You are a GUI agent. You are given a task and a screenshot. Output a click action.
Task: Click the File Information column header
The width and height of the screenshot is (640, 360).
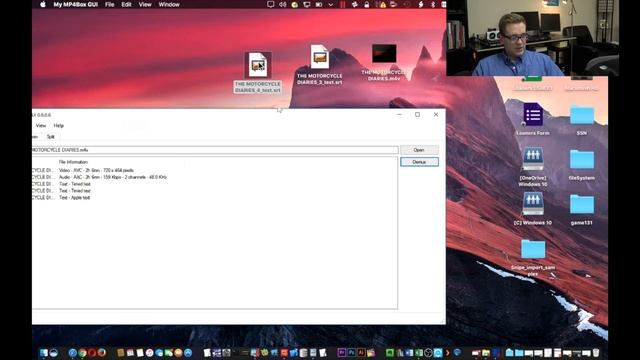click(73, 162)
